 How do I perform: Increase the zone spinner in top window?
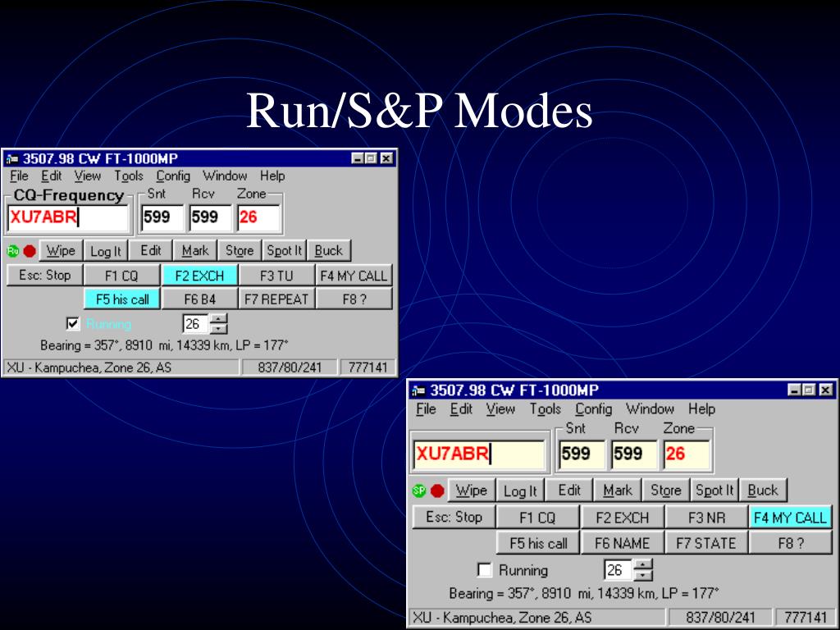click(x=218, y=319)
